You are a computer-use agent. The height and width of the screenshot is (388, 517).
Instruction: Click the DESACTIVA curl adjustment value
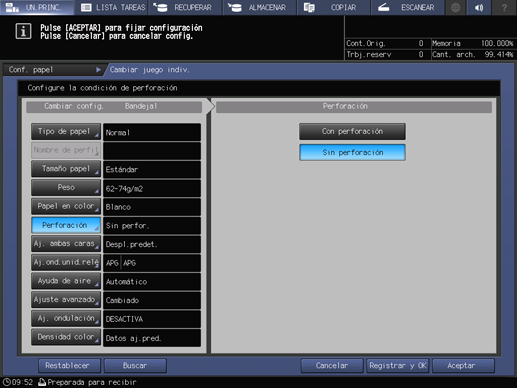pyautogui.click(x=152, y=319)
